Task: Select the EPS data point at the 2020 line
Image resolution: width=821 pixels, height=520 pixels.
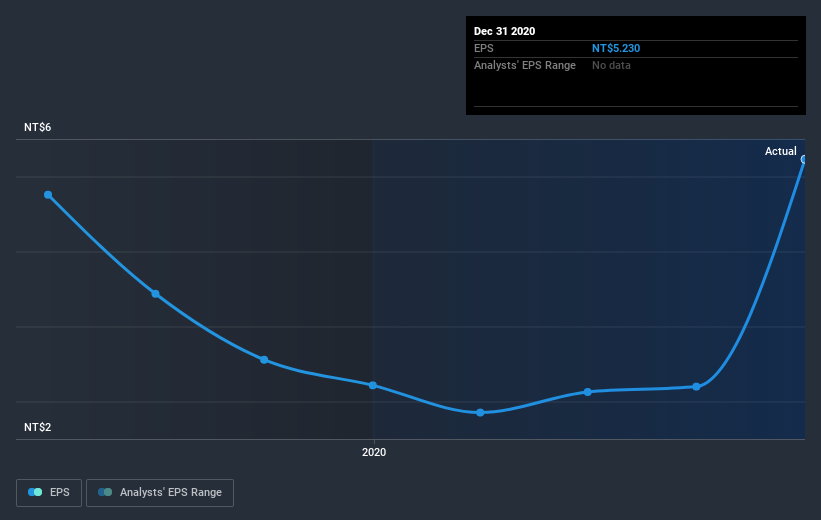Action: (x=373, y=385)
